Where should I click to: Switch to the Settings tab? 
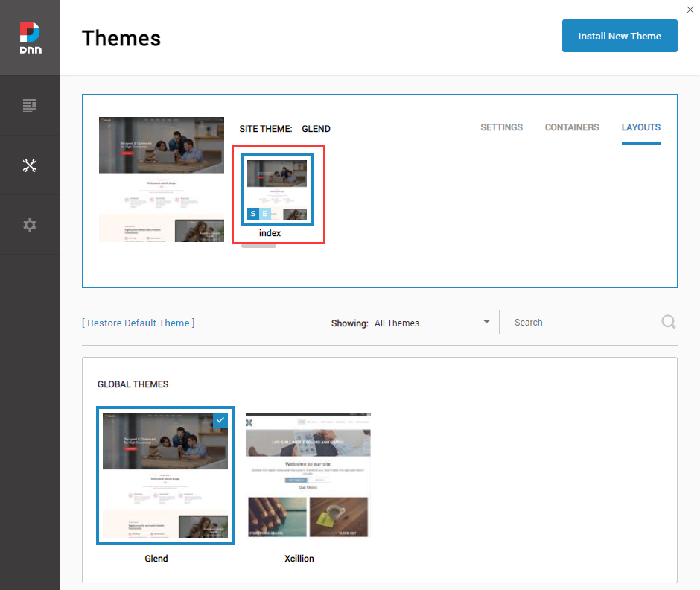(x=501, y=127)
